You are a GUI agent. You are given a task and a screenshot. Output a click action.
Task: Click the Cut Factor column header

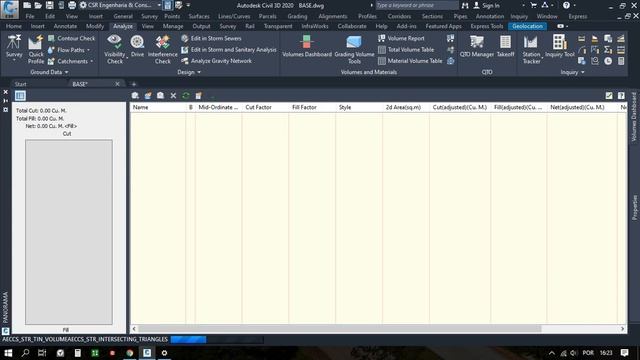tap(265, 107)
